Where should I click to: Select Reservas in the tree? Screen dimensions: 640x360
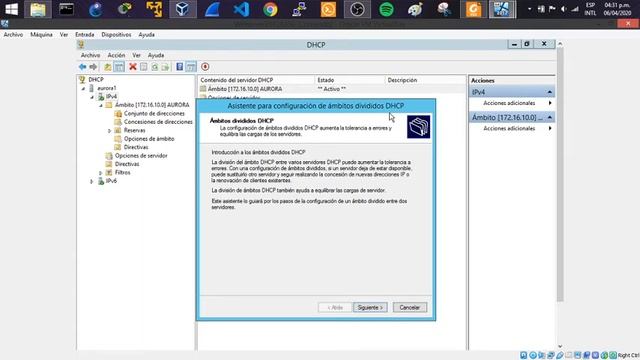(134, 130)
